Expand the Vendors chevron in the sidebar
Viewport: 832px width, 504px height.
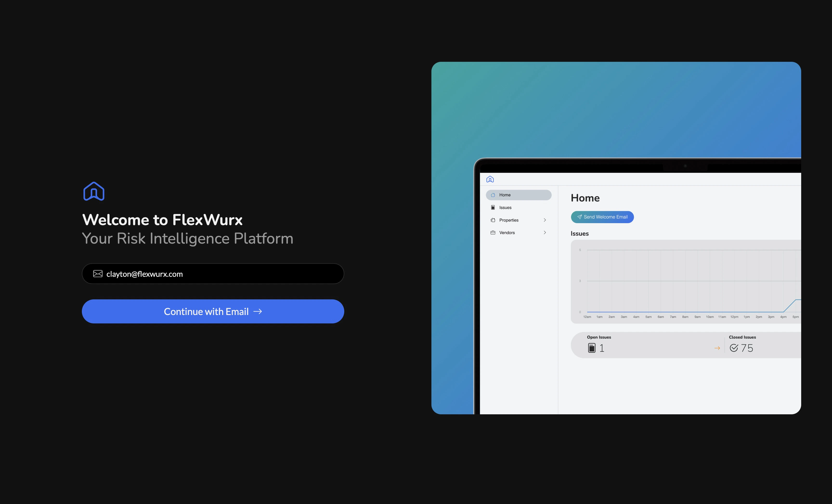[545, 233]
